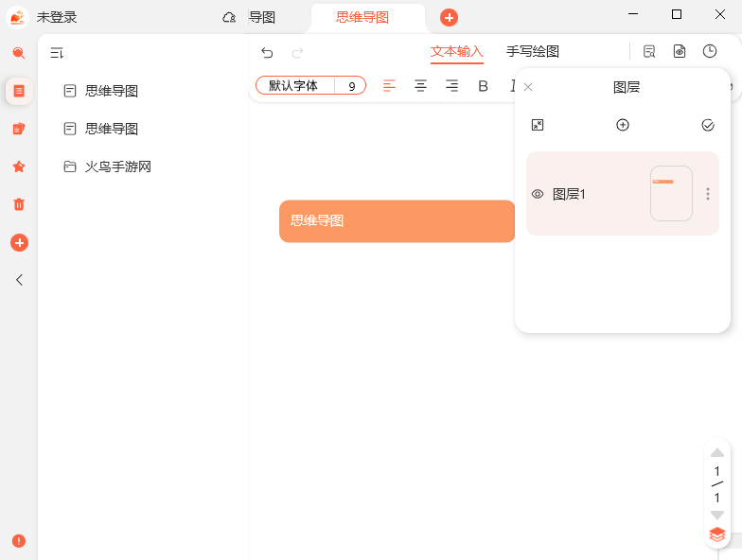Screen dimensions: 742x560
Task: Open the history clock icon
Action: pos(710,51)
